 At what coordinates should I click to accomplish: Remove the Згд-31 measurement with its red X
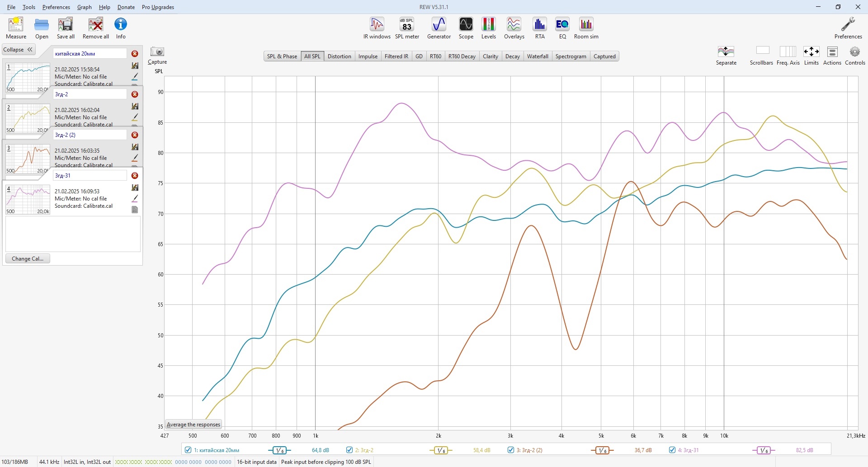(x=135, y=176)
